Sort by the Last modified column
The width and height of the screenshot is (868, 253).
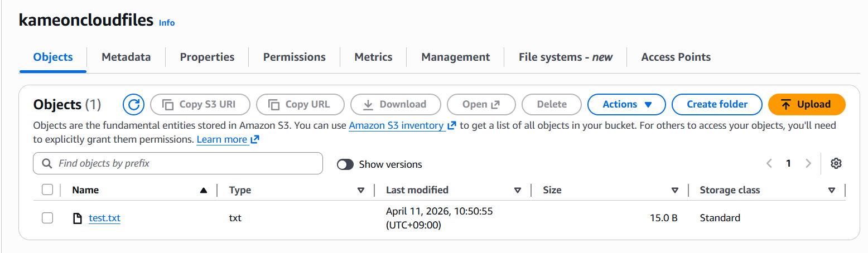[417, 190]
